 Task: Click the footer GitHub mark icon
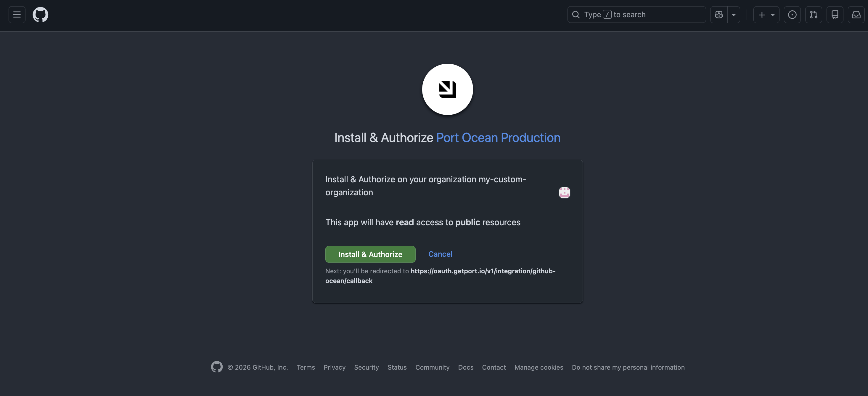217,367
